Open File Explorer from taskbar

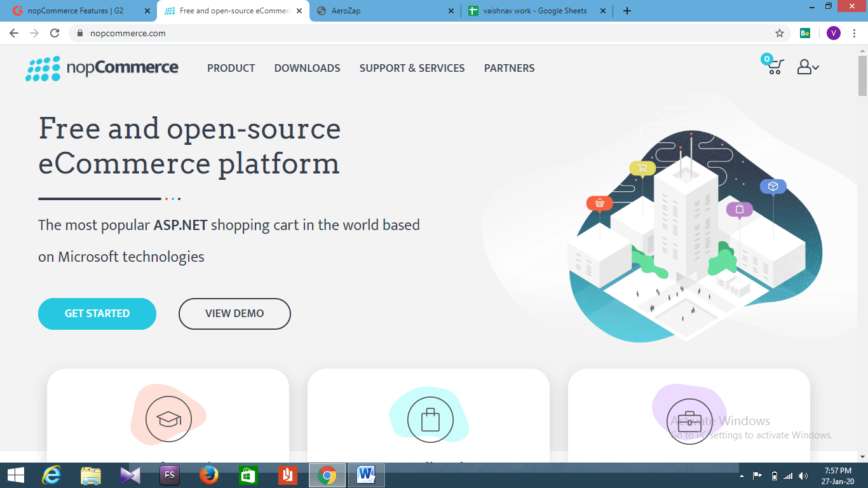point(91,475)
